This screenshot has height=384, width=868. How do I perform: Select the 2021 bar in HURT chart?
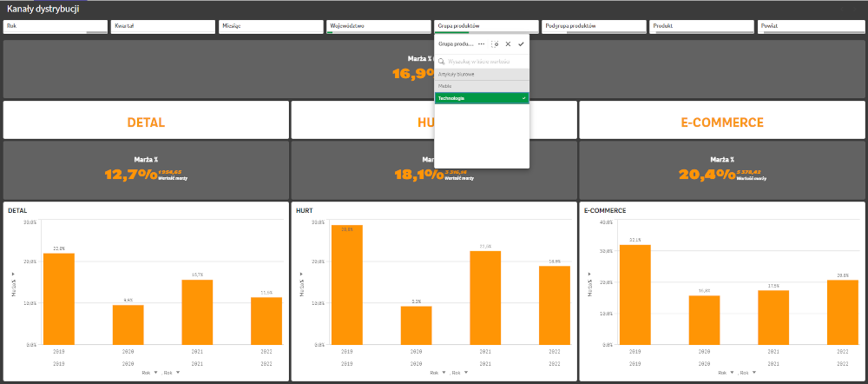point(485,298)
